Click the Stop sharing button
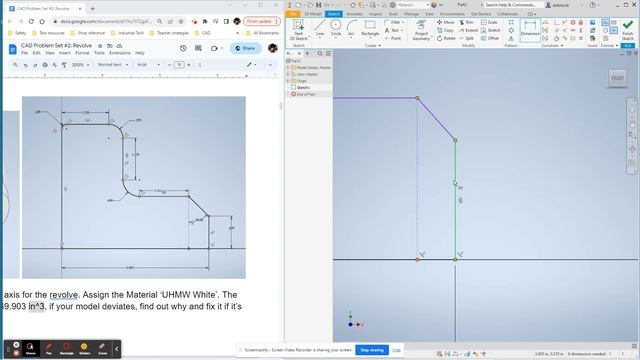Image resolution: width=640 pixels, height=360 pixels. 372,350
